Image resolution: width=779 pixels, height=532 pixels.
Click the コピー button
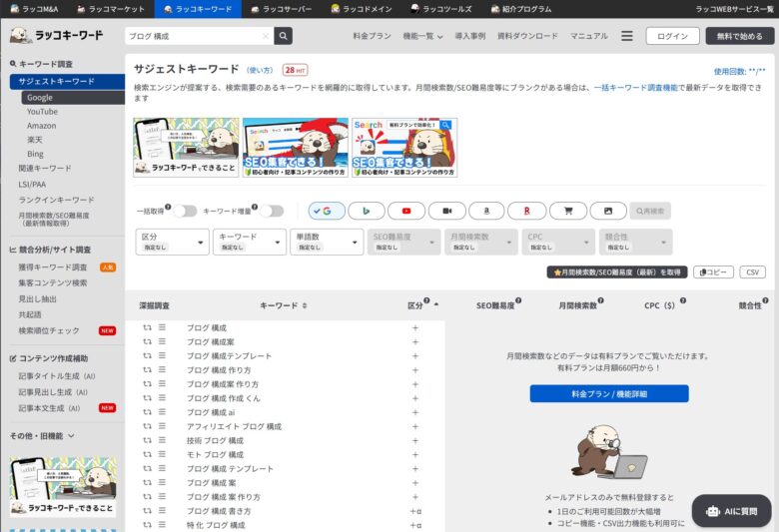point(713,272)
